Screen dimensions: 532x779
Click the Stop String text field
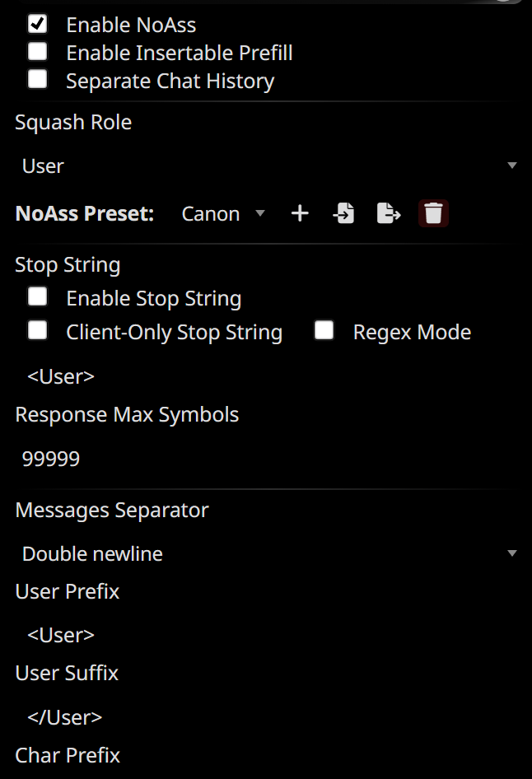268,376
